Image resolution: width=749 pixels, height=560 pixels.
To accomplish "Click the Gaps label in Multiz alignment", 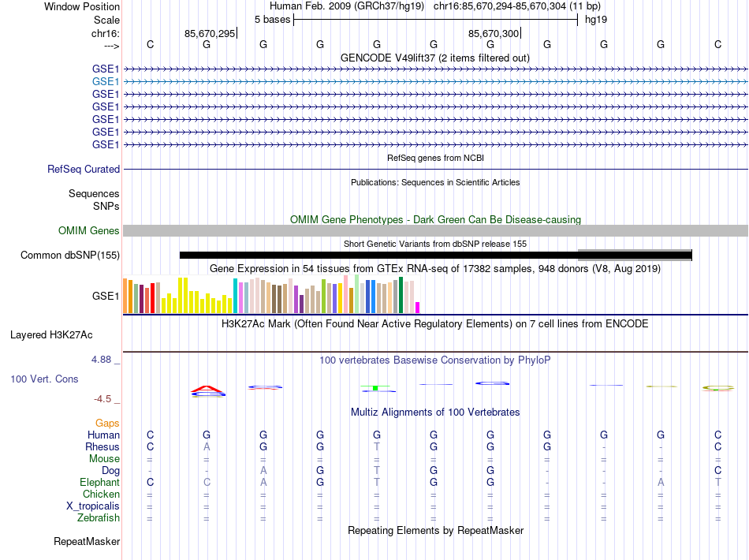I will click(x=107, y=424).
